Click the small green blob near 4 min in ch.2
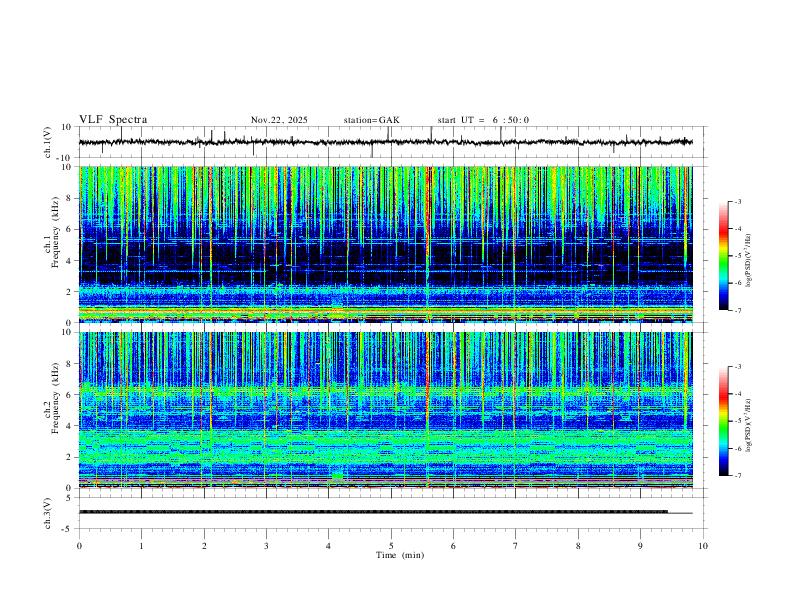 (x=338, y=475)
